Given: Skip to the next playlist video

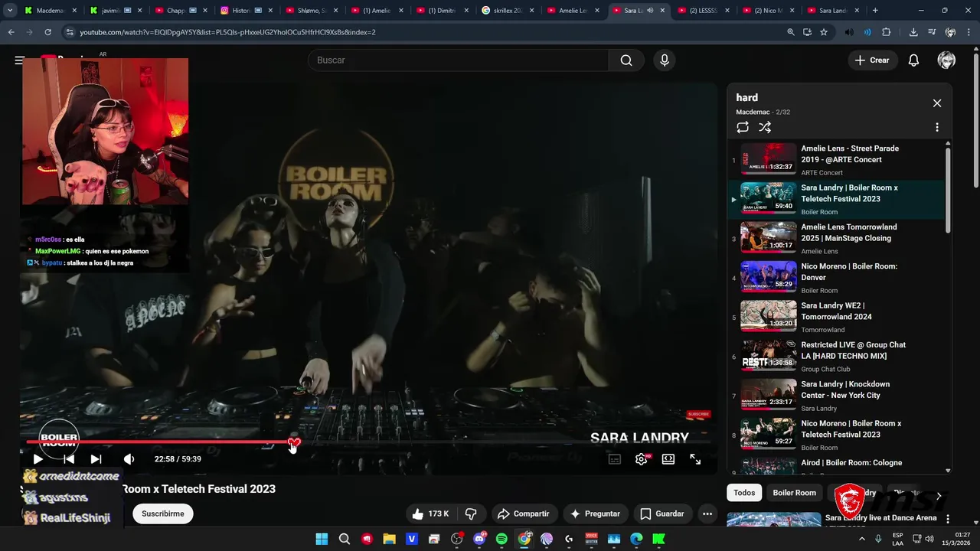Looking at the screenshot, I should click(96, 459).
